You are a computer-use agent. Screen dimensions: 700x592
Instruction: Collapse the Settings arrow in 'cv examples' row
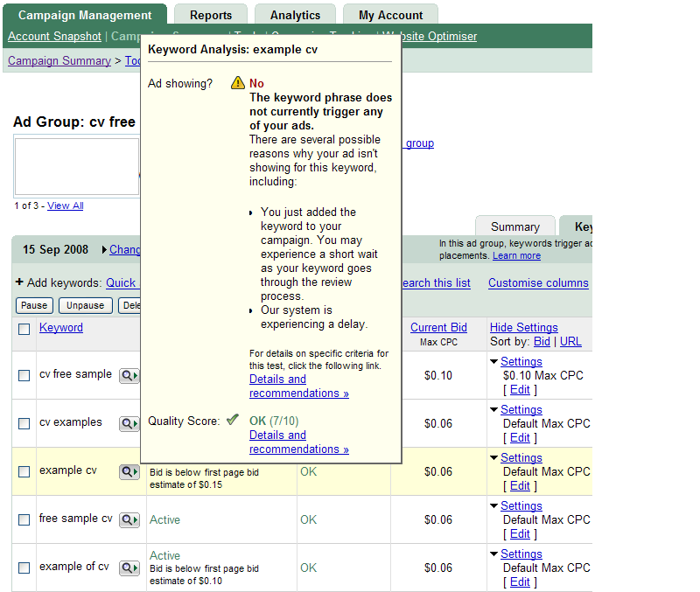click(493, 410)
